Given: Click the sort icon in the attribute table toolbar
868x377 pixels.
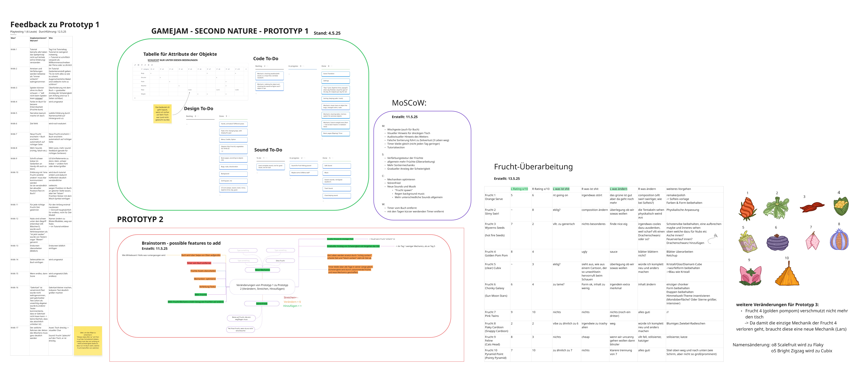Looking at the screenshot, I should tap(145, 65).
